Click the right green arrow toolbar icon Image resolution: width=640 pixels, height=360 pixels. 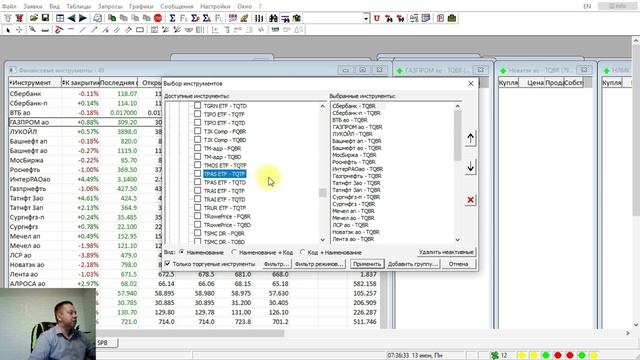pos(82,18)
